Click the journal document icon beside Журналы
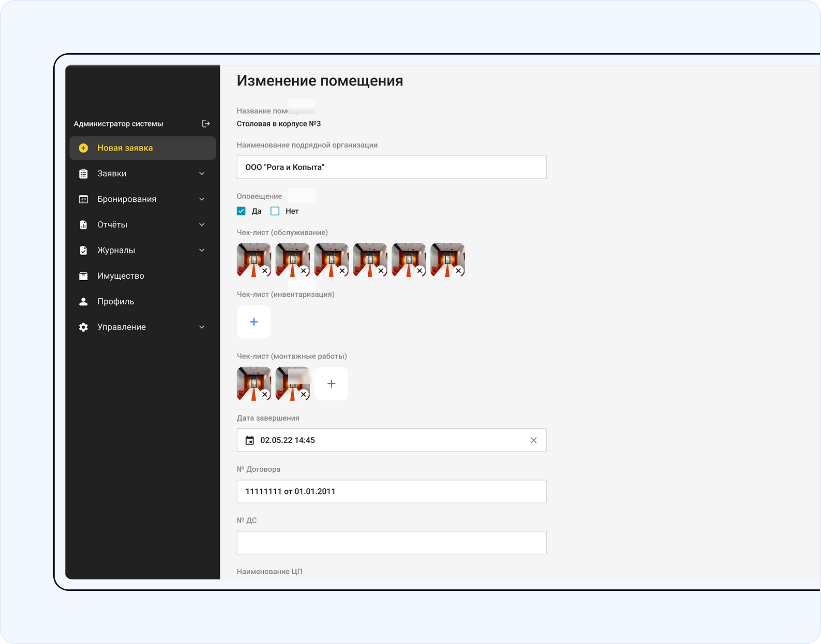Image resolution: width=821 pixels, height=644 pixels. [x=84, y=250]
